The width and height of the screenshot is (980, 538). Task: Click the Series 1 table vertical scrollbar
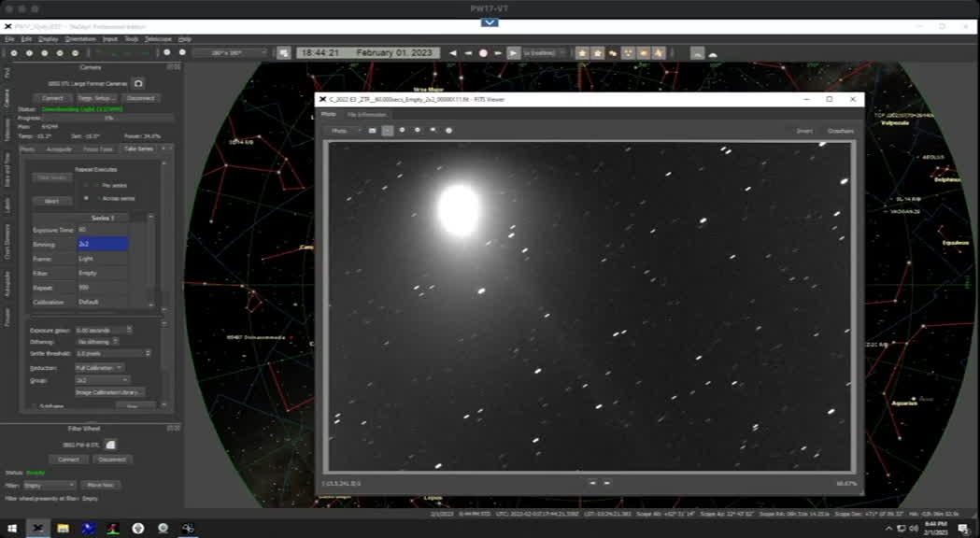click(x=151, y=261)
